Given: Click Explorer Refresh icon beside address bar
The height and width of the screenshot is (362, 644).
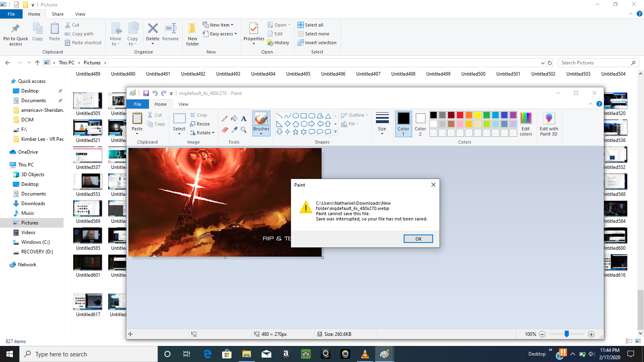Looking at the screenshot, I should coord(550,63).
